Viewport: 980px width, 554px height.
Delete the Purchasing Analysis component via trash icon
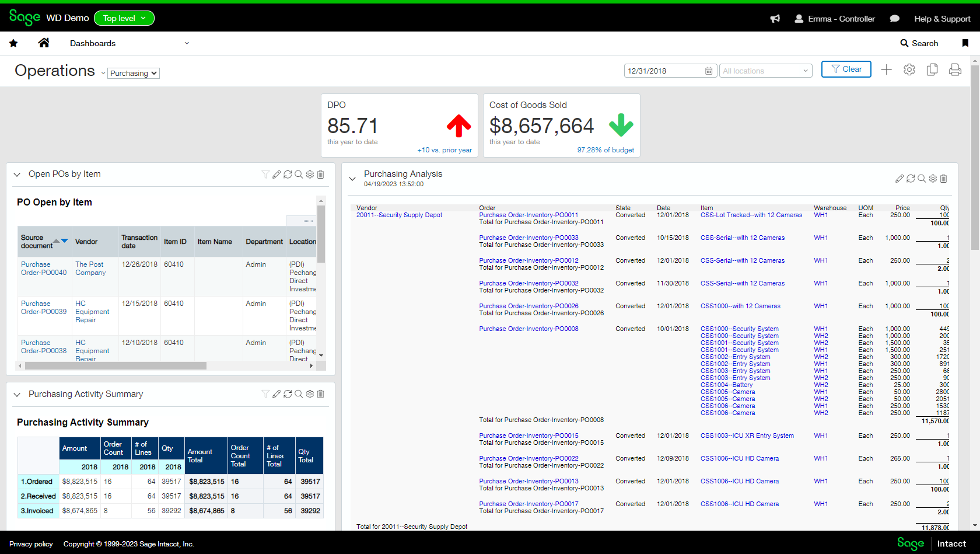click(943, 179)
